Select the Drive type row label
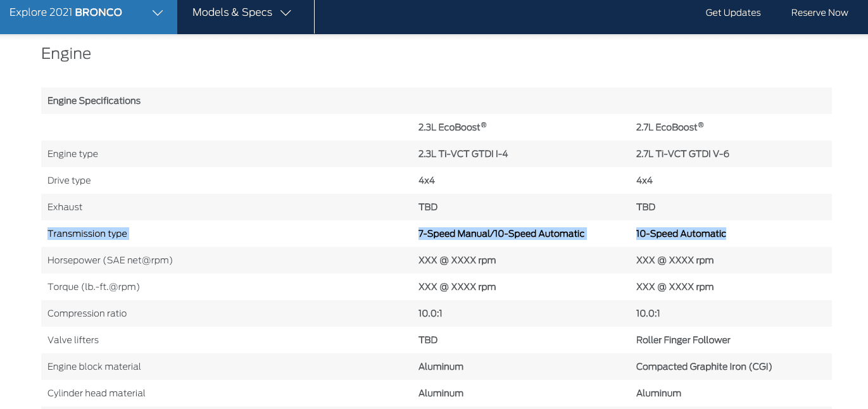The width and height of the screenshot is (868, 409). coord(69,180)
